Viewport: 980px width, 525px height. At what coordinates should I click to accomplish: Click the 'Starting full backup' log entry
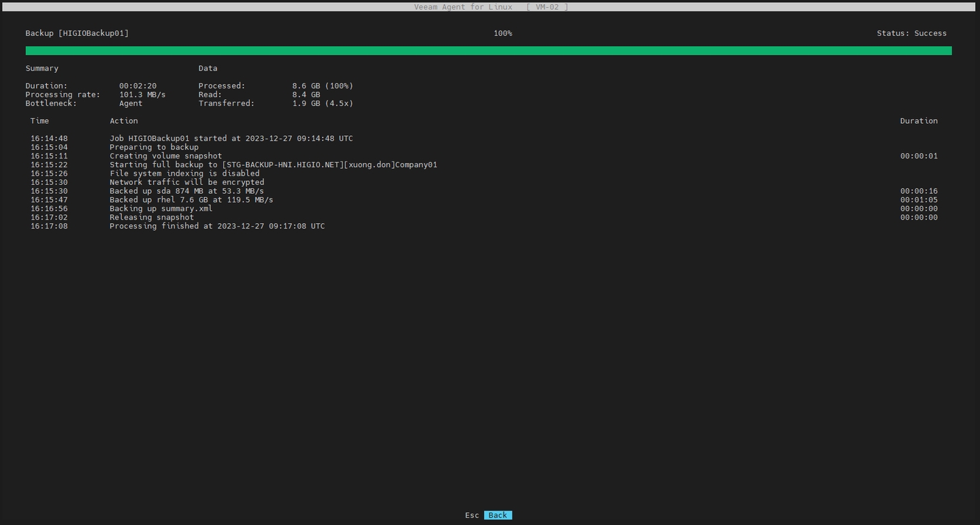click(273, 165)
